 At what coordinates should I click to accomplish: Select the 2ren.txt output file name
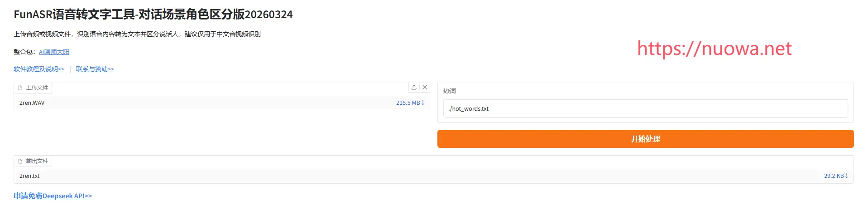pyautogui.click(x=29, y=176)
